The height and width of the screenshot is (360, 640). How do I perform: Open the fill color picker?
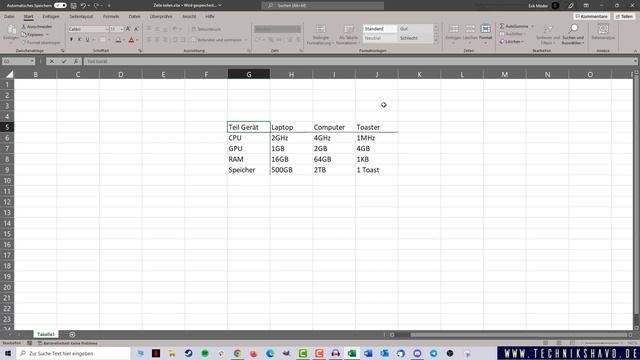(118, 40)
